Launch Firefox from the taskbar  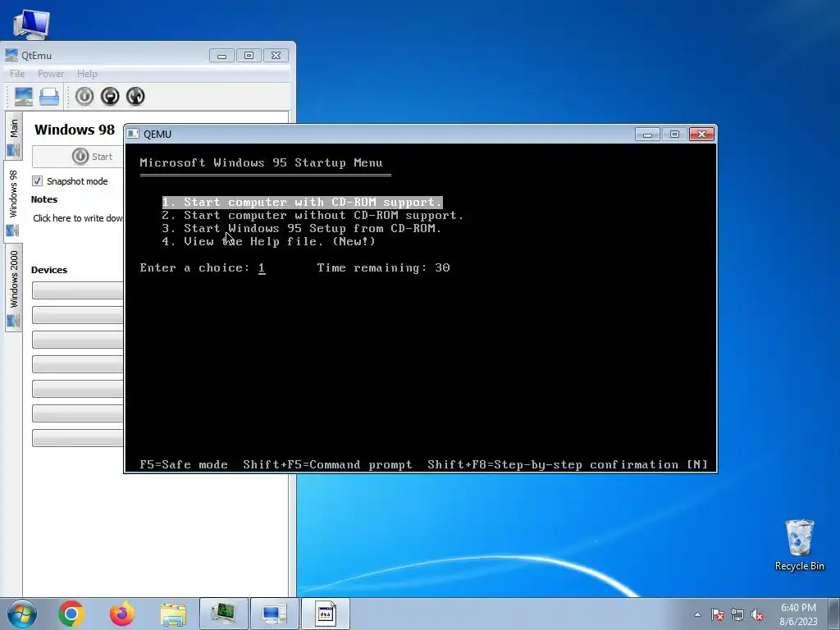point(122,614)
